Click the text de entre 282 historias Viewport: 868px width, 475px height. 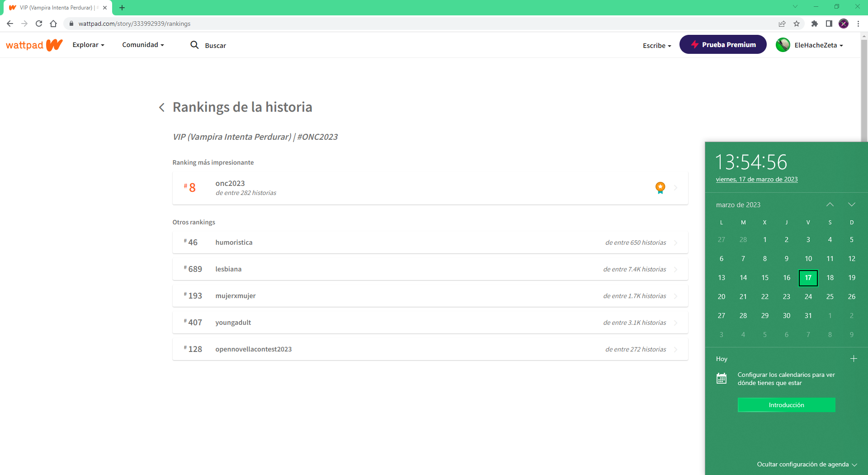tap(246, 193)
